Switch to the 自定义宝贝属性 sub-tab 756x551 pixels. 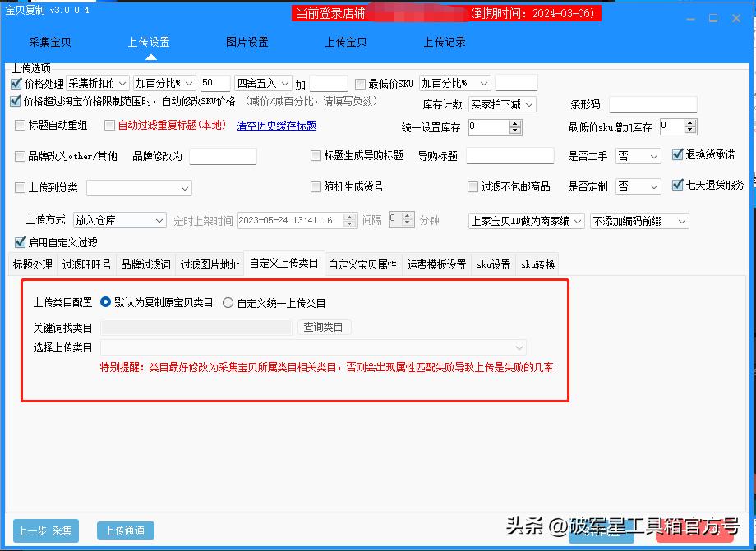click(362, 264)
